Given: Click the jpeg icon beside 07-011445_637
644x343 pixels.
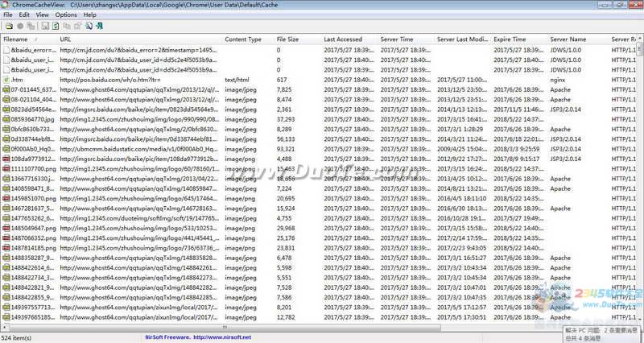Looking at the screenshot, I should coord(6,89).
